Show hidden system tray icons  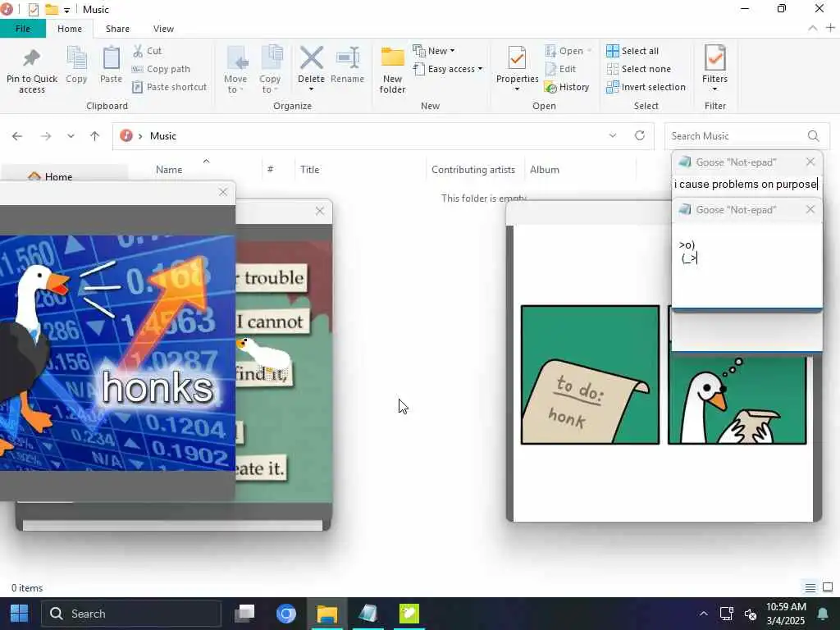pos(703,614)
